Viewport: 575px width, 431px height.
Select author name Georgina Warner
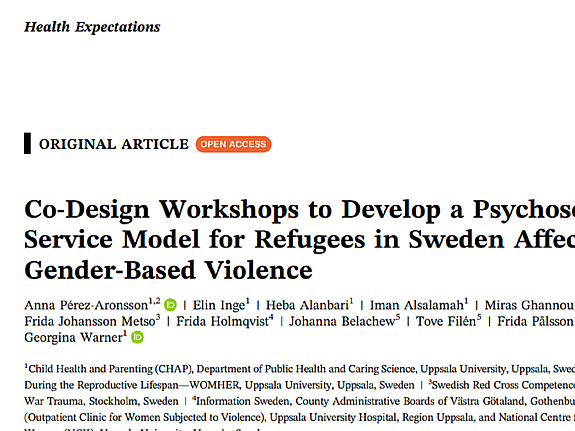[73, 337]
